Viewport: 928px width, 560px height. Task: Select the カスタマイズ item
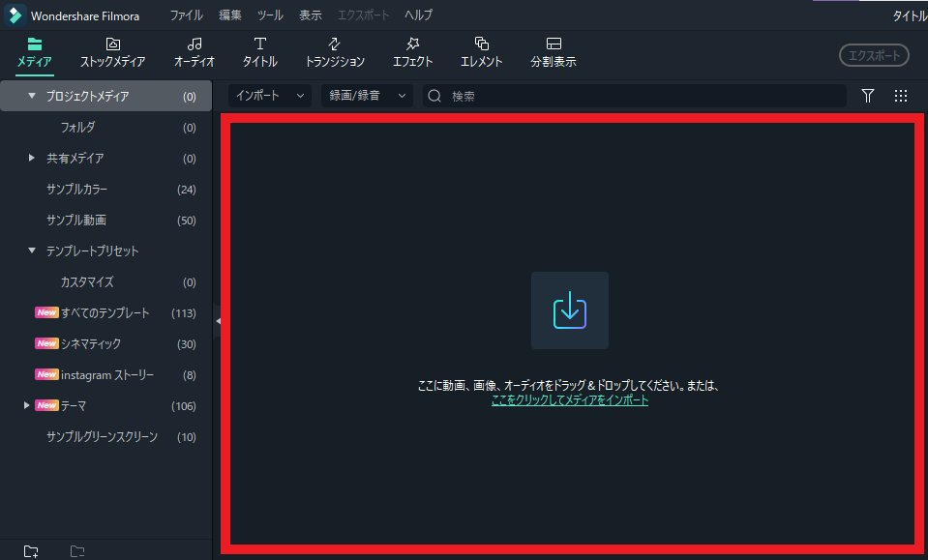tap(87, 282)
